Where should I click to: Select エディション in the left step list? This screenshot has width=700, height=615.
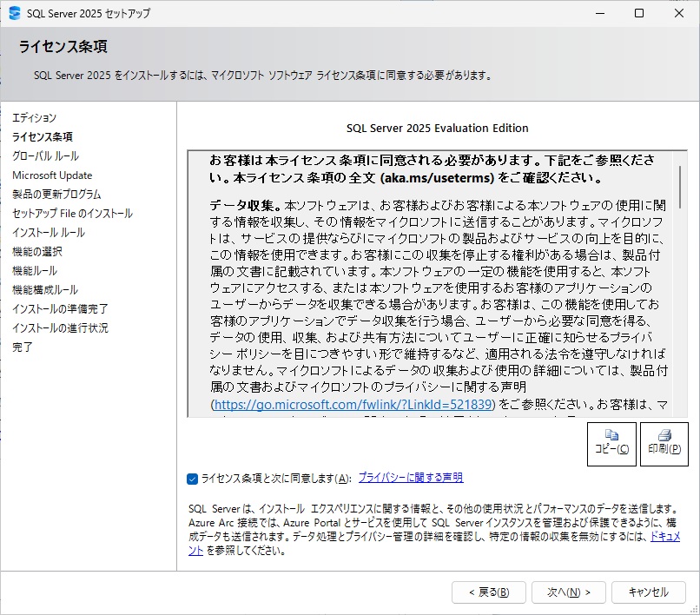coord(33,117)
